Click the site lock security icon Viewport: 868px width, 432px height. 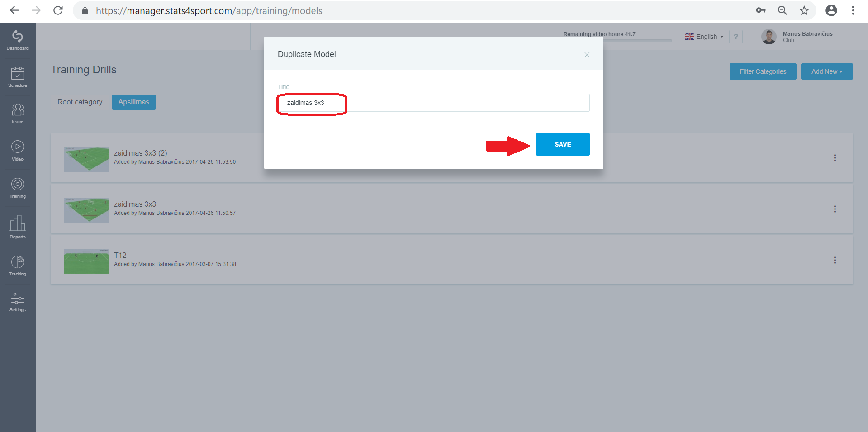tap(85, 10)
